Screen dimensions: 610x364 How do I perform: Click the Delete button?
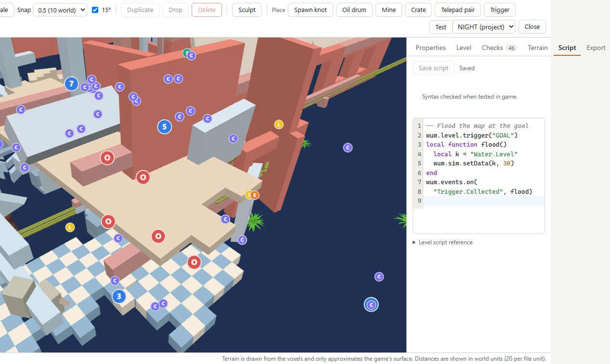click(207, 10)
